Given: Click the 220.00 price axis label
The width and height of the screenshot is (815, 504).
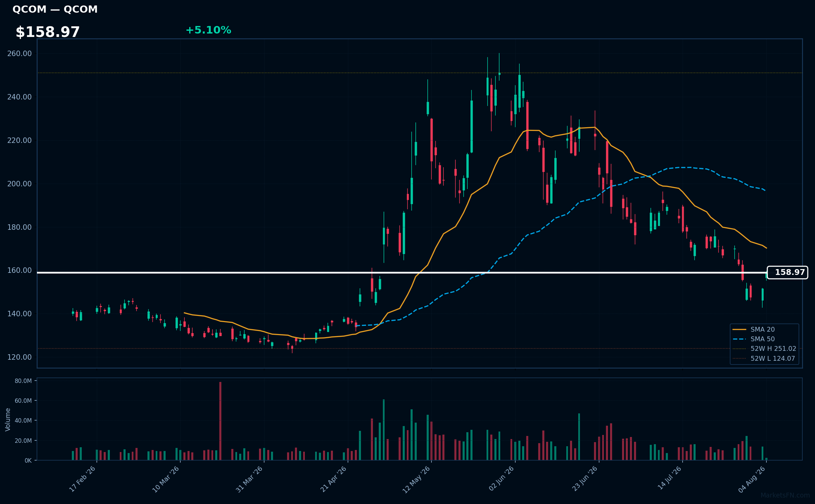Looking at the screenshot, I should [x=20, y=141].
